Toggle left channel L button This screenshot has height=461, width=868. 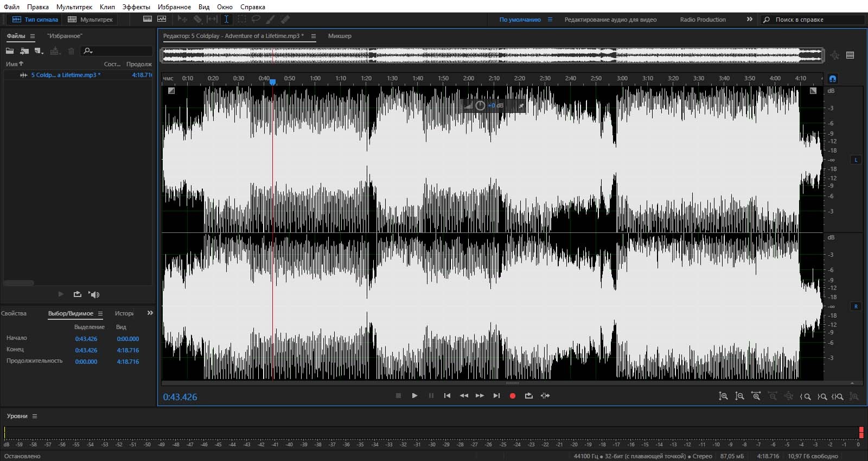tap(856, 160)
